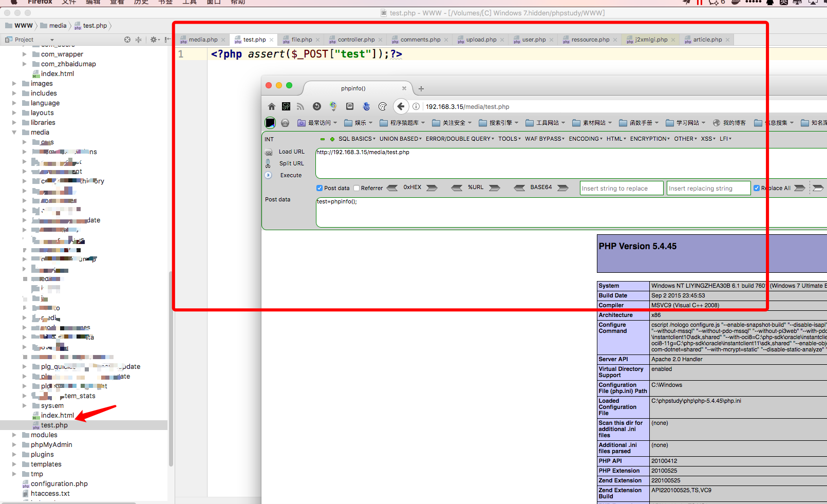Click the Insert replacing string field
This screenshot has width=827, height=504.
click(709, 188)
